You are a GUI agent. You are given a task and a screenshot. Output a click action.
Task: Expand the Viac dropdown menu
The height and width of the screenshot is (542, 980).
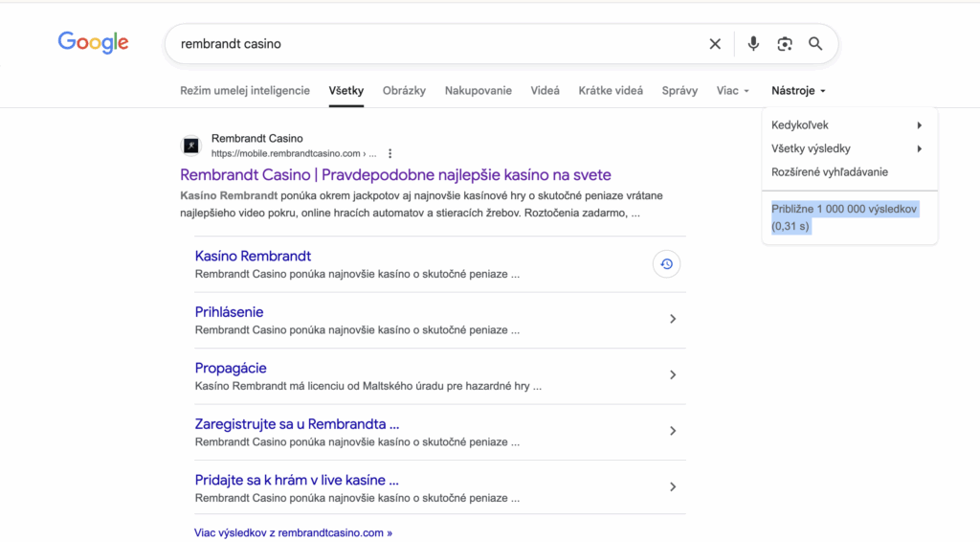tap(732, 91)
